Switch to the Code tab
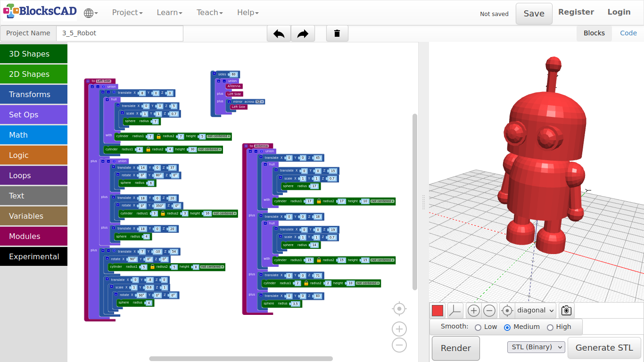The height and width of the screenshot is (362, 644). point(628,33)
